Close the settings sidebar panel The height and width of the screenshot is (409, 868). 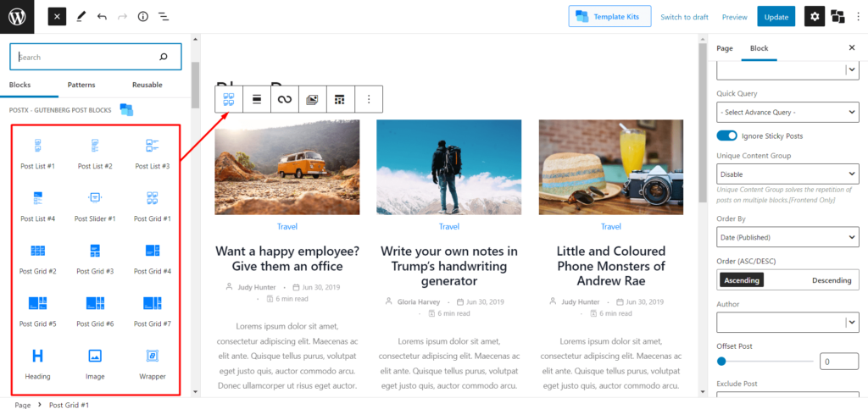pos(852,48)
